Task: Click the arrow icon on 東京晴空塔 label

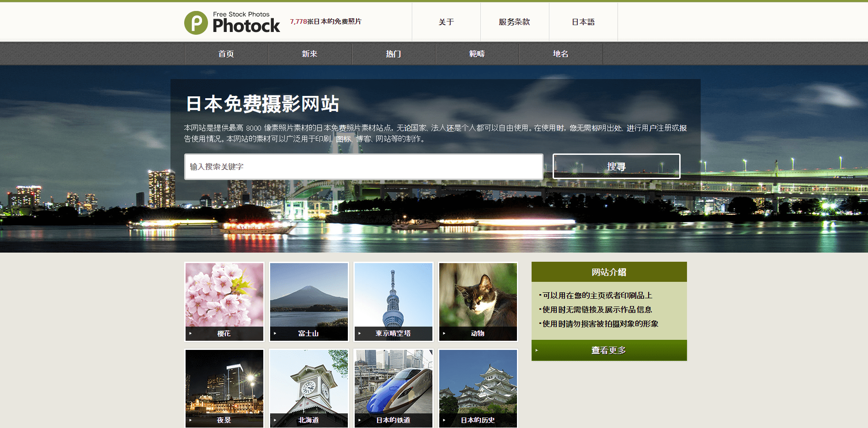Action: (360, 333)
